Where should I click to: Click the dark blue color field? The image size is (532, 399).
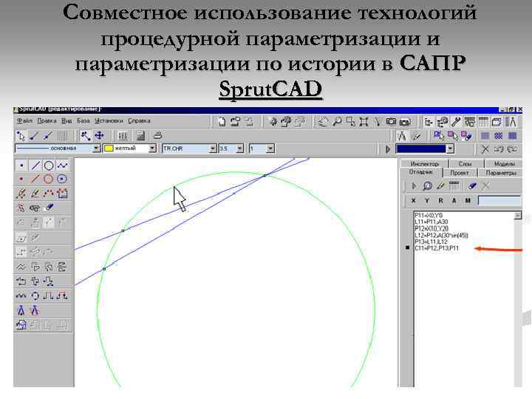[421, 149]
